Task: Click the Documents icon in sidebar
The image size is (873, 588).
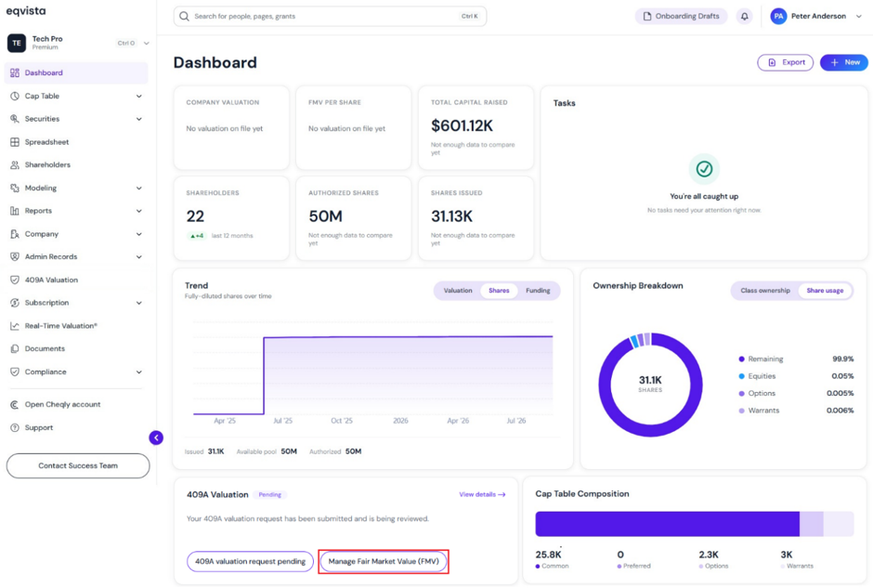Action: (x=15, y=348)
